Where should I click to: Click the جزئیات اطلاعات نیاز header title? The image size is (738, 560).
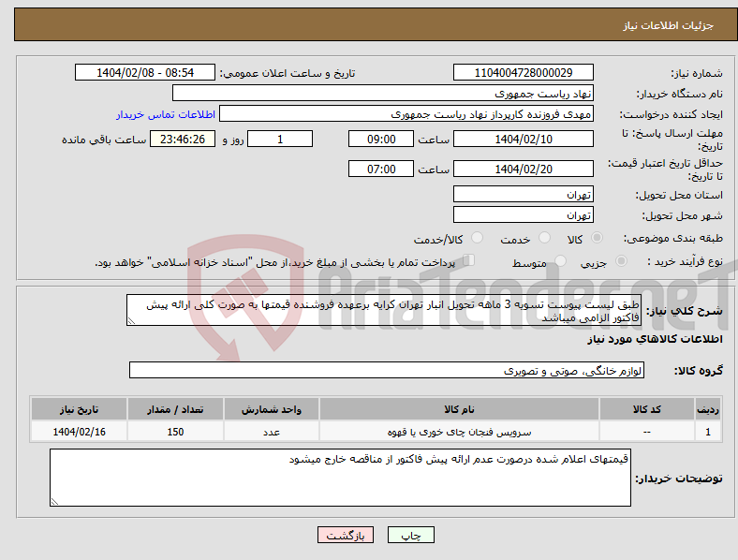[669, 25]
